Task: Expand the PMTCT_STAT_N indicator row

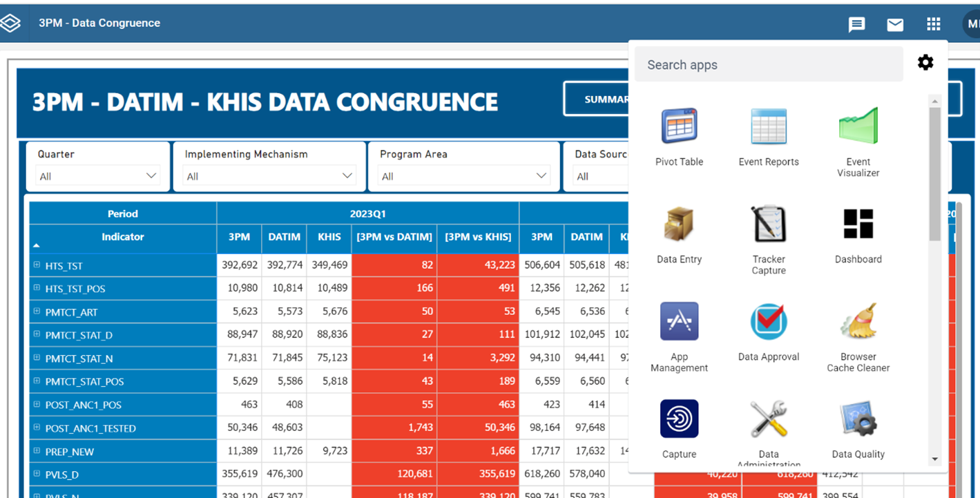Action: click(37, 358)
